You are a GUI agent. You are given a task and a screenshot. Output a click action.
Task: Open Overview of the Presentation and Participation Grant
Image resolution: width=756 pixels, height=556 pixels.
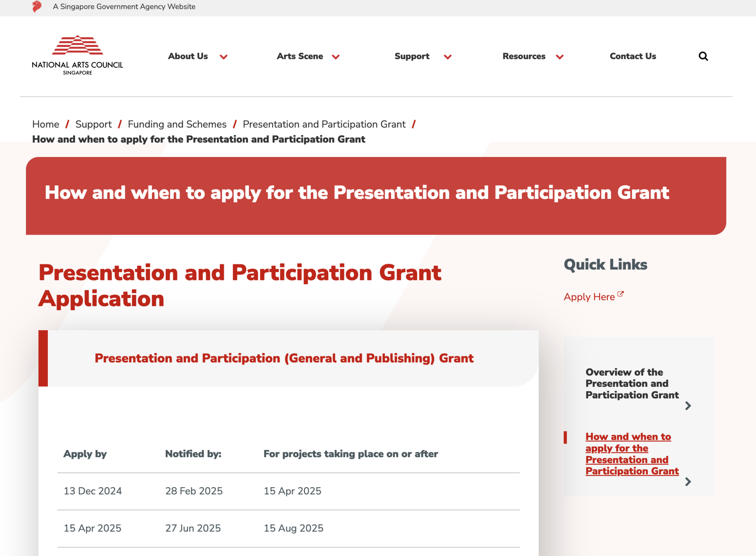632,383
